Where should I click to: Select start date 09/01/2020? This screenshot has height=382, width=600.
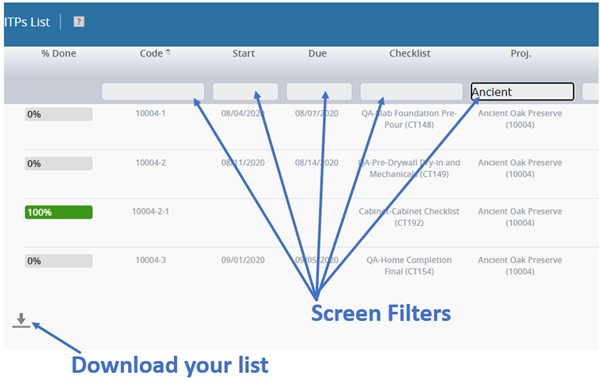point(243,260)
